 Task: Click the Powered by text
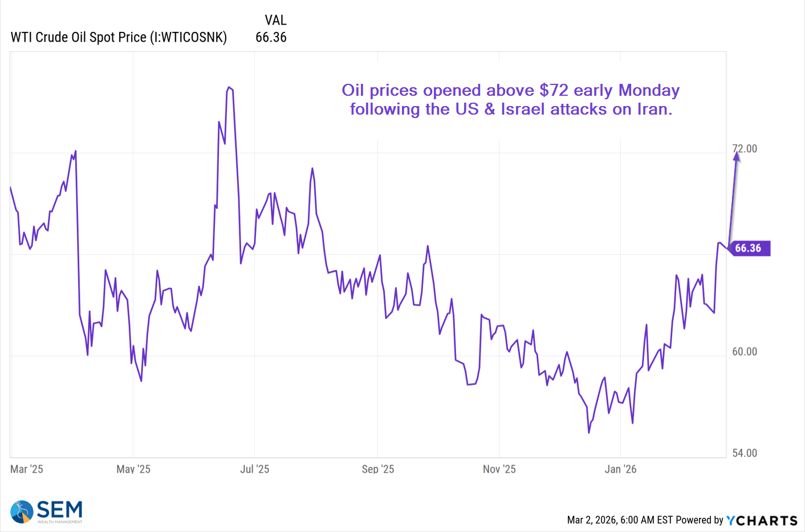click(x=700, y=520)
